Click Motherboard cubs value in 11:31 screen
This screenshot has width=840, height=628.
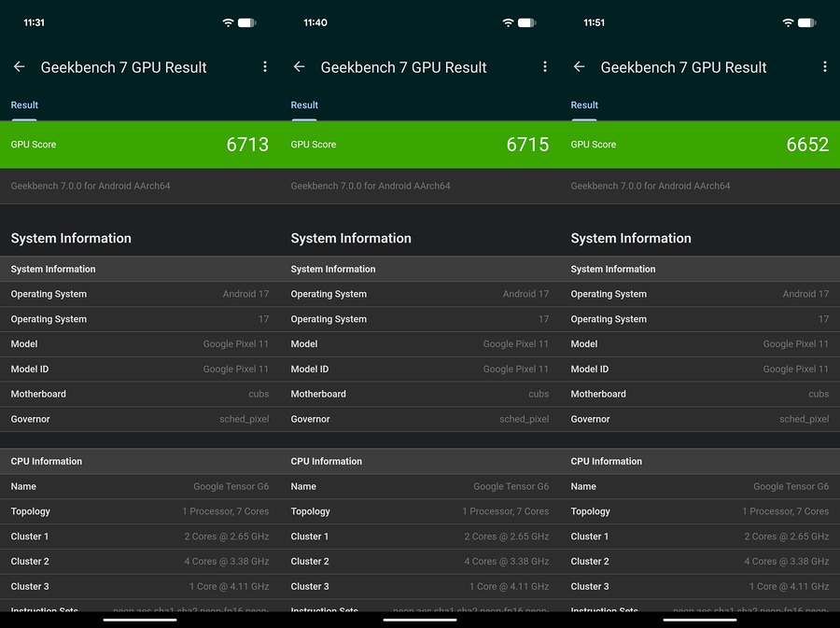coord(259,394)
